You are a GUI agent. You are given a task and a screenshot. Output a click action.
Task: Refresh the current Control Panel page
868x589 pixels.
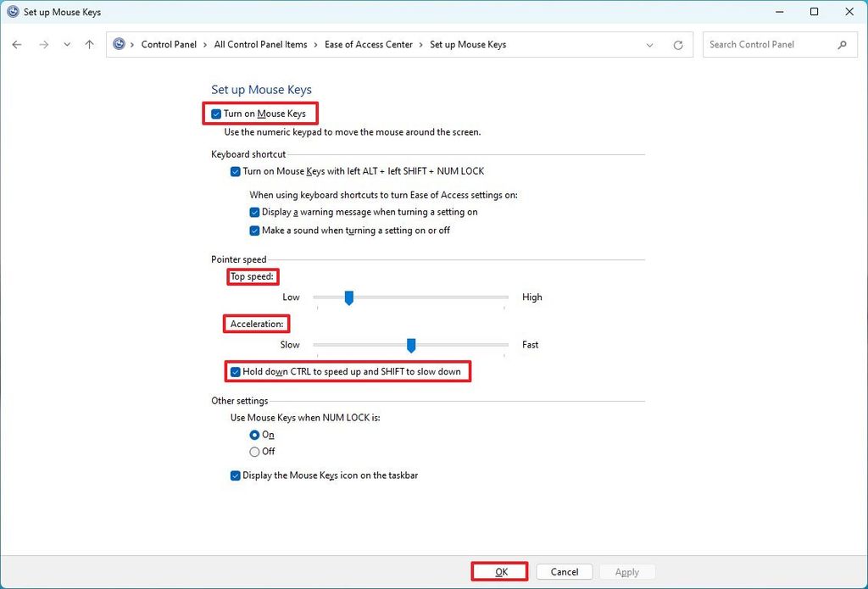676,44
